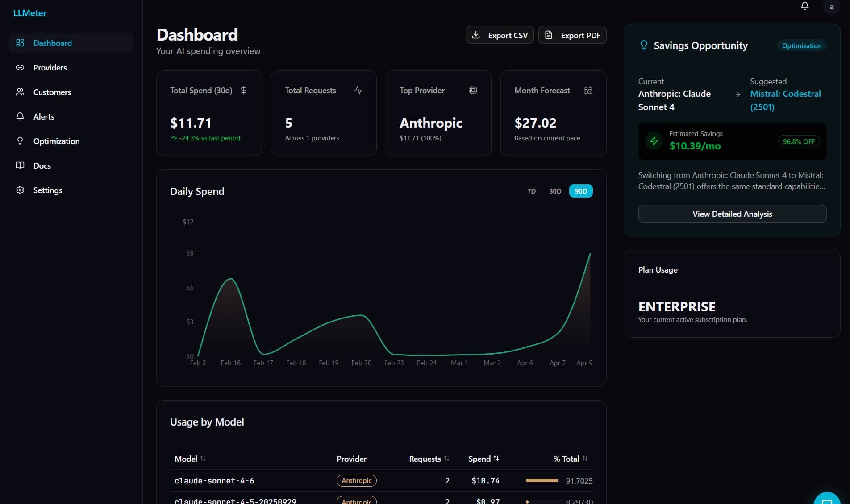Click the chip icon on Top Provider card

pyautogui.click(x=473, y=90)
